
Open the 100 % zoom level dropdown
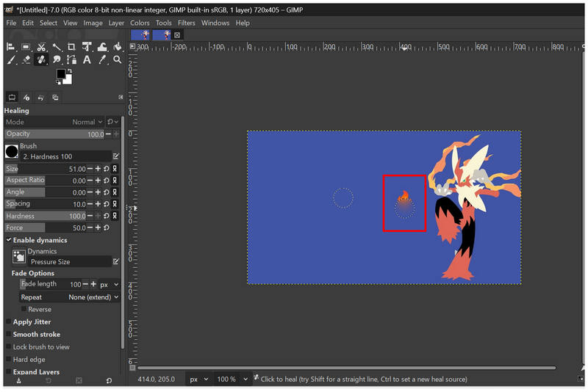coord(232,380)
